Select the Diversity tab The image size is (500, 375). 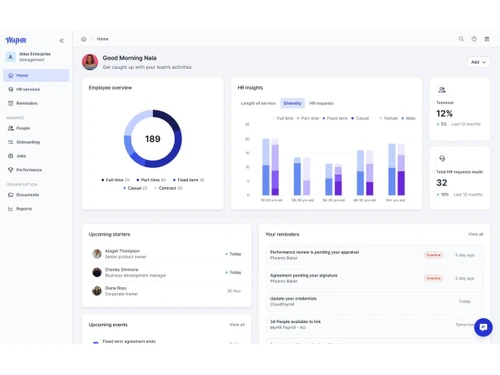292,103
